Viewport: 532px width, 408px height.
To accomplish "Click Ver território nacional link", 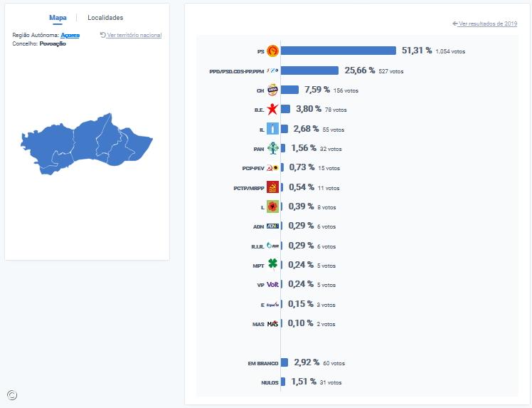I will pos(134,35).
